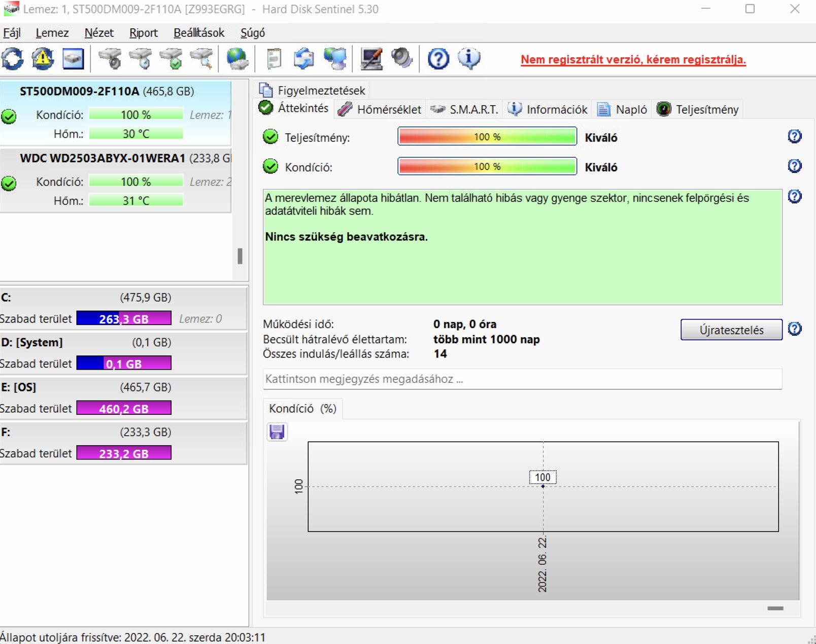Open help with the toolbar question mark

tap(438, 59)
